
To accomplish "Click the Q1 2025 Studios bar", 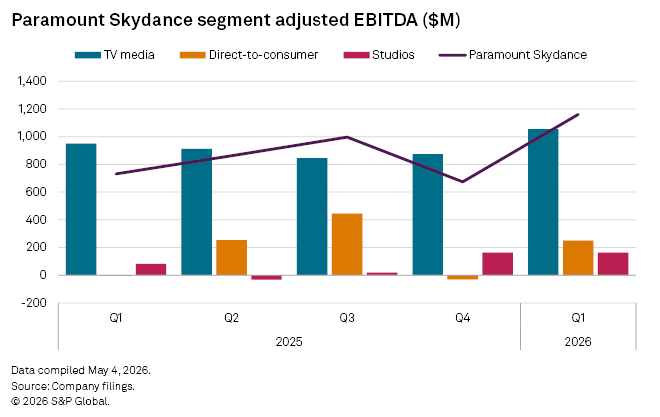I will pos(151,270).
